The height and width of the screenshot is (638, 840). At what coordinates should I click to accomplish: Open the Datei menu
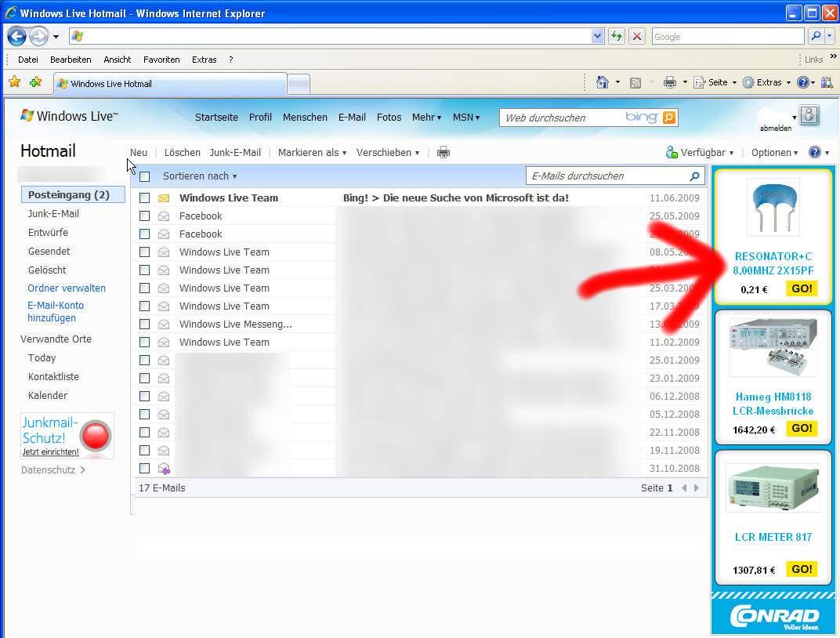(x=28, y=60)
